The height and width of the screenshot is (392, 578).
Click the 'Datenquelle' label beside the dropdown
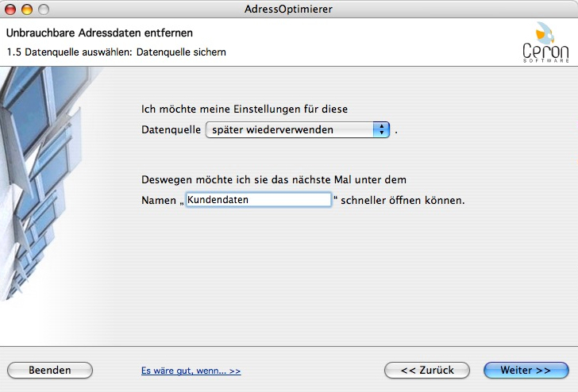point(171,129)
